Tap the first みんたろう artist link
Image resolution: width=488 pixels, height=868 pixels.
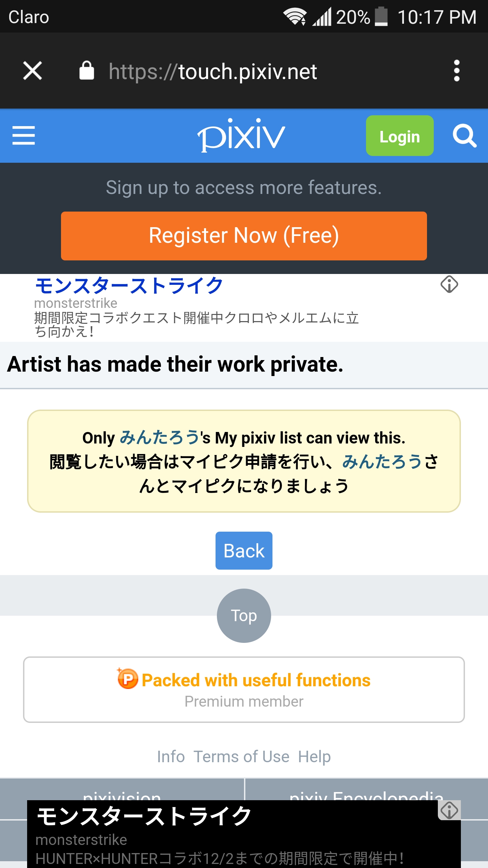point(159,437)
